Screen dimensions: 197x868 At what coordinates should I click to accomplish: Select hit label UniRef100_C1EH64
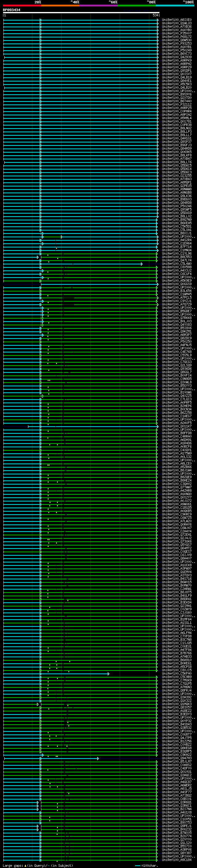coord(177,243)
